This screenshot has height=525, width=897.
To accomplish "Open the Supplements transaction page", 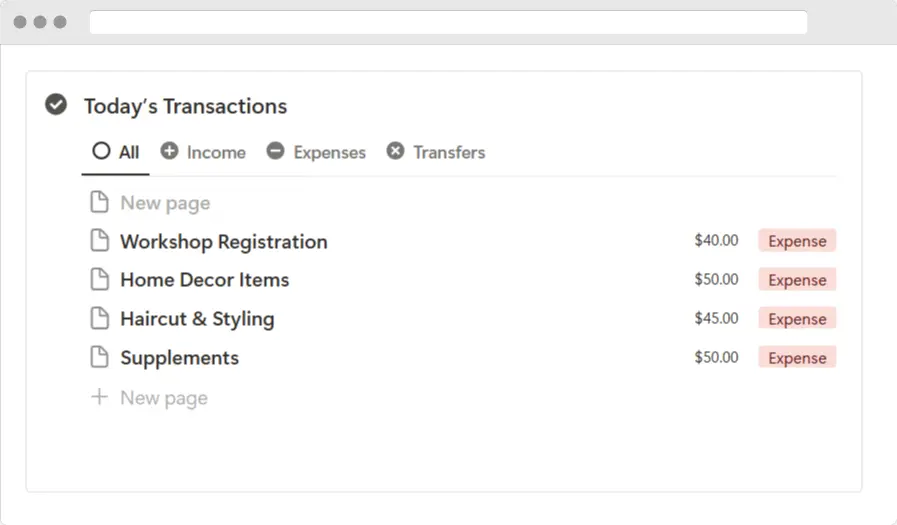I will (180, 359).
